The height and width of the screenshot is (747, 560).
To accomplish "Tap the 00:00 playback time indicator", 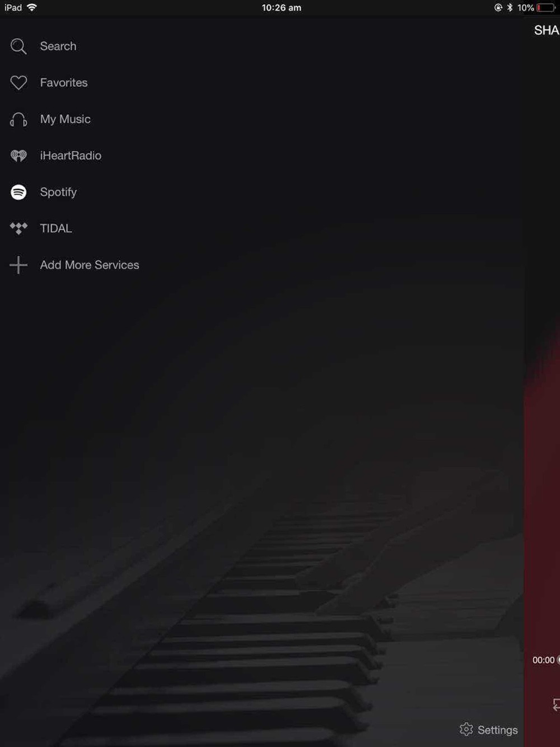I will pos(543,660).
